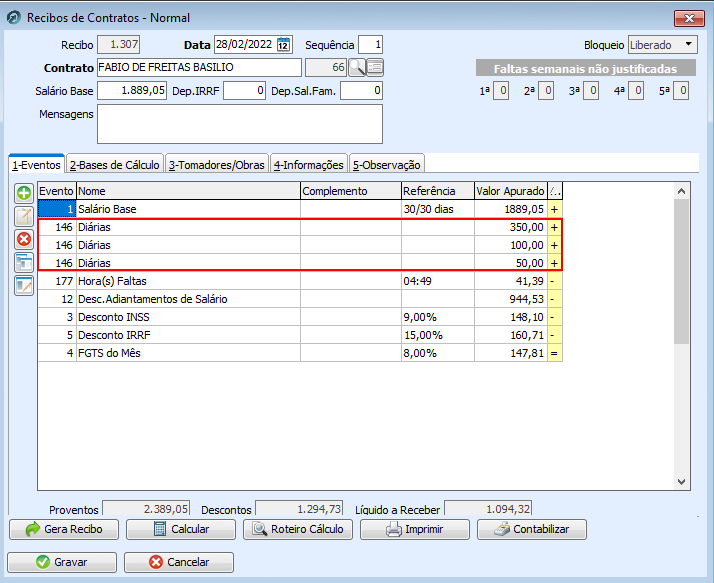Click the Salário Base input field
This screenshot has height=583, width=714.
tap(132, 91)
